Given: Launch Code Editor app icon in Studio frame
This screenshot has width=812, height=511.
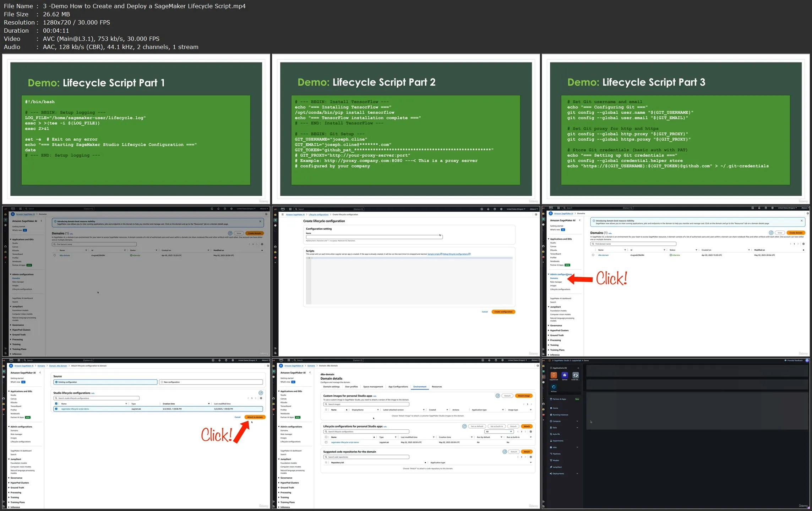Looking at the screenshot, I should coord(576,375).
